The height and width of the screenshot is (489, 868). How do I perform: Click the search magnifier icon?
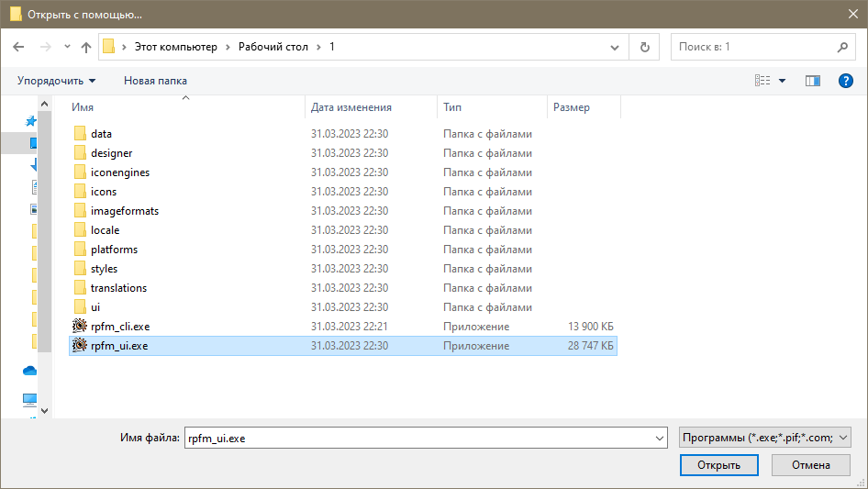pos(842,47)
